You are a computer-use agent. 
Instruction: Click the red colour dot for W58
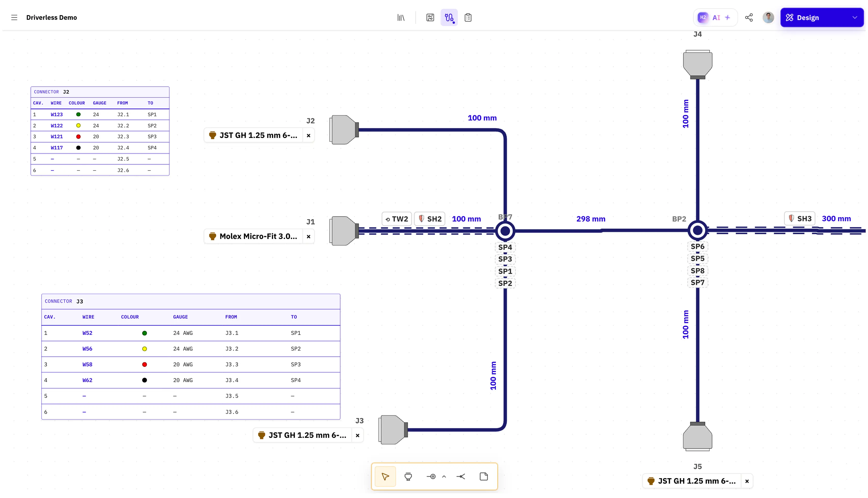[144, 365]
